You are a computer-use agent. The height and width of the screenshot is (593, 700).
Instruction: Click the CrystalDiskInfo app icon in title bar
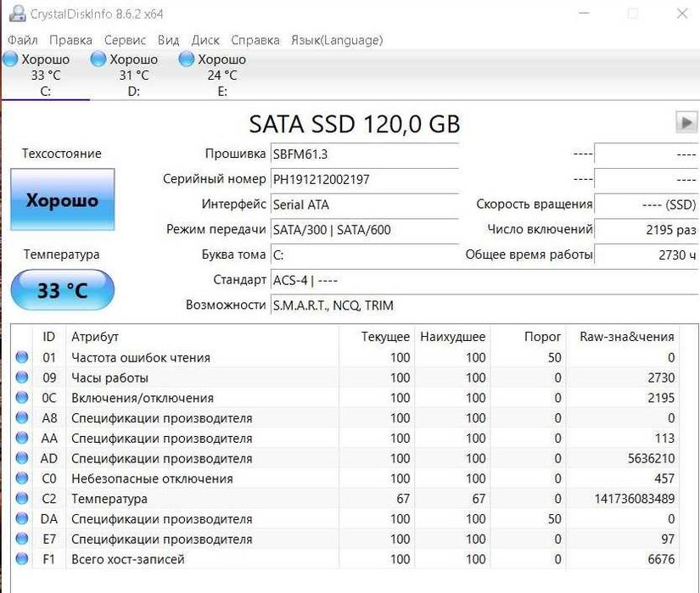(17, 14)
